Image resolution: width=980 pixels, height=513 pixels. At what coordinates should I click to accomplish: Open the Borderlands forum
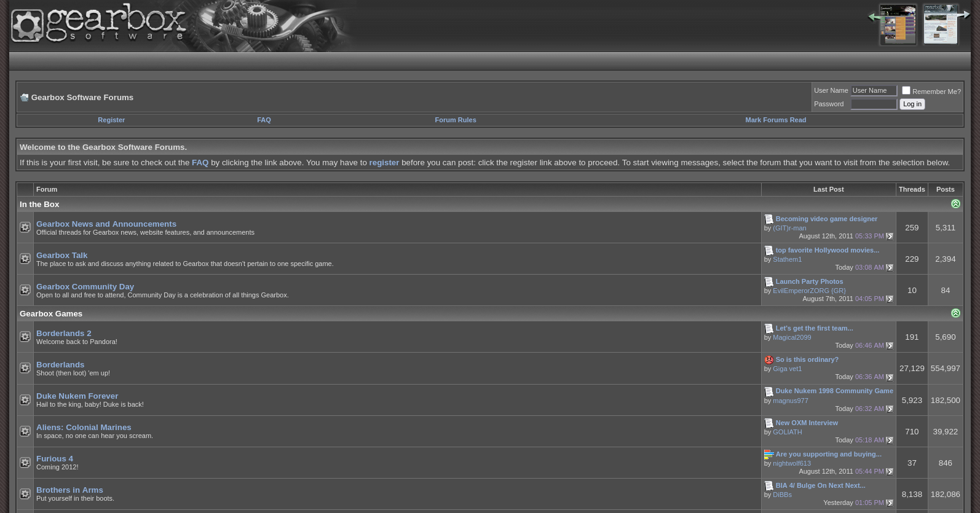(60, 364)
